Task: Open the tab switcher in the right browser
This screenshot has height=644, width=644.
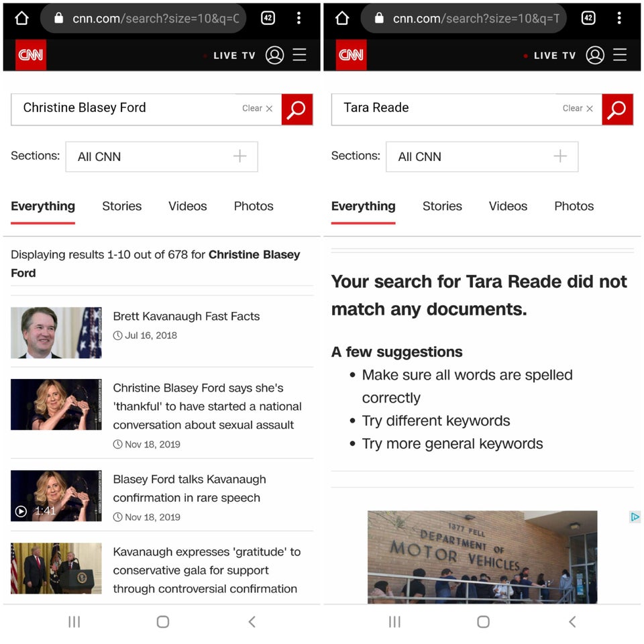Action: pyautogui.click(x=588, y=17)
